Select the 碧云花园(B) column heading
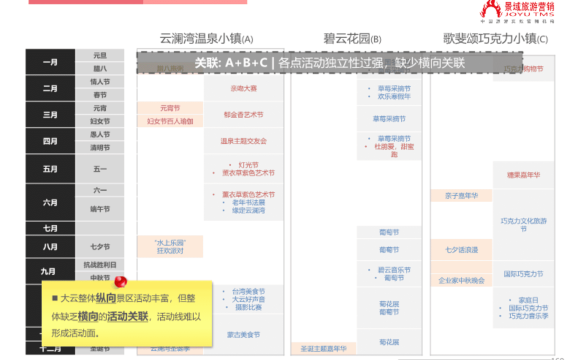 click(352, 39)
